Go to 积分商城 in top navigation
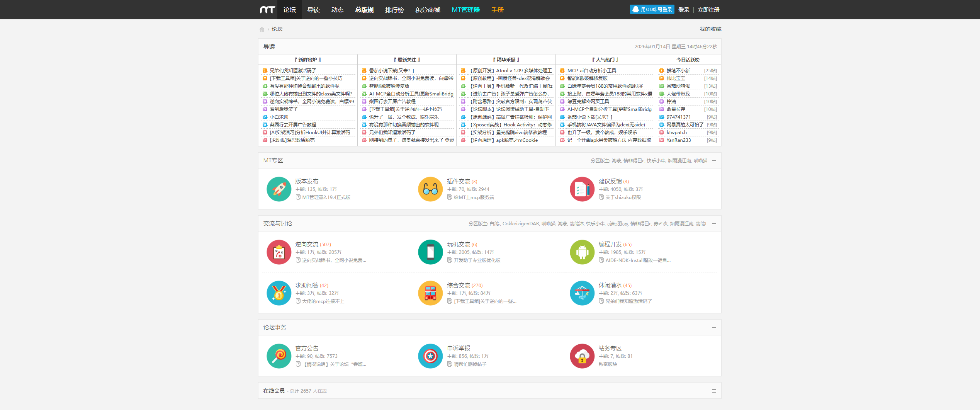The height and width of the screenshot is (410, 980). tap(428, 10)
